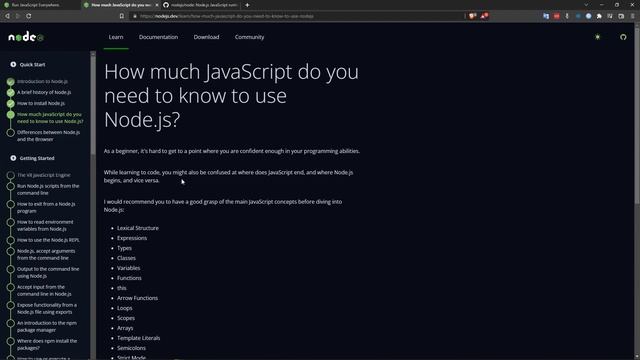Click the 'Semicolons' list item
The image size is (640, 360).
[x=131, y=348]
